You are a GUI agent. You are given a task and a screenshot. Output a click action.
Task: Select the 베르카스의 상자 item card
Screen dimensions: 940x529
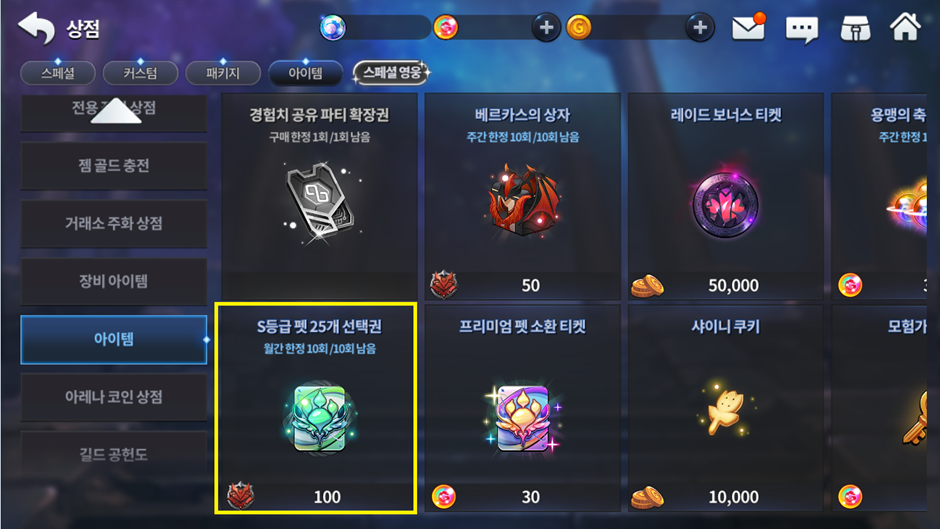click(522, 196)
